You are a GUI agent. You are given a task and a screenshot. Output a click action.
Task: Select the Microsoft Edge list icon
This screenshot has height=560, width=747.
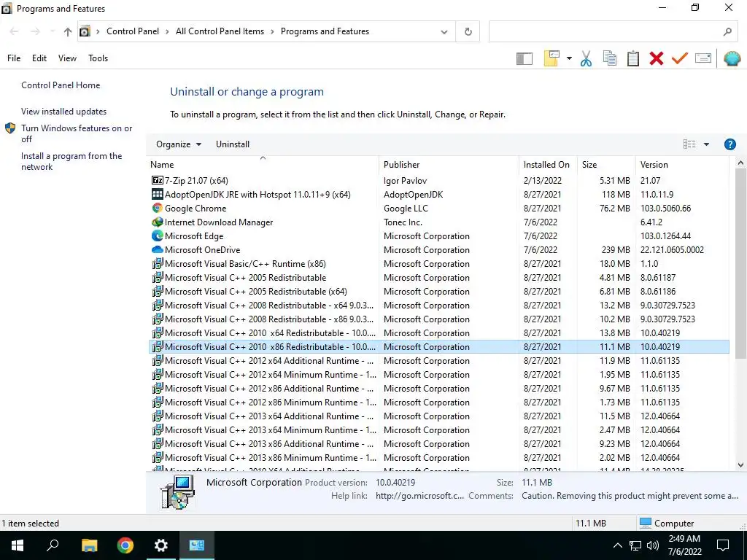pos(158,236)
